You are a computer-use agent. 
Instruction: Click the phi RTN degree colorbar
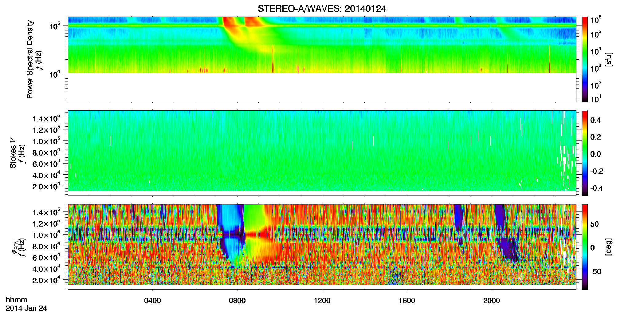click(x=585, y=247)
